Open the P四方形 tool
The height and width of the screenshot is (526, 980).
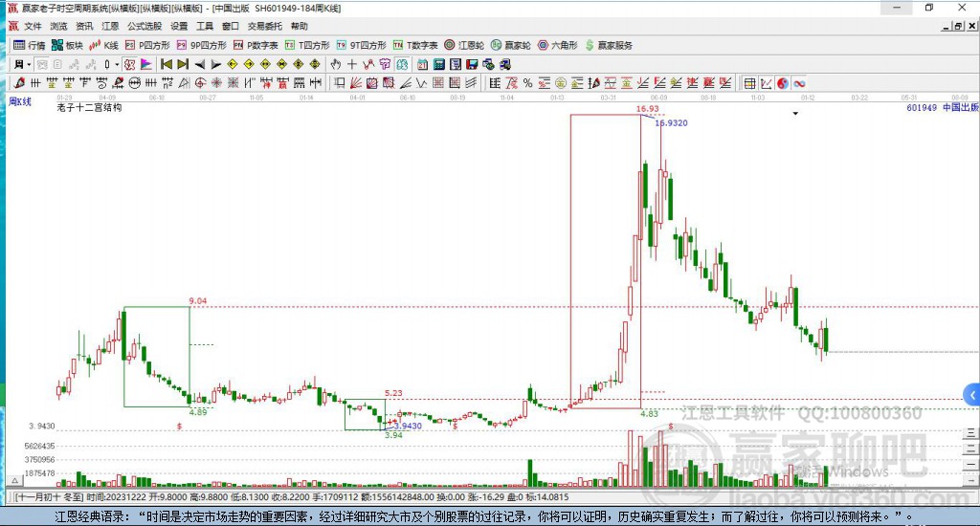coord(147,45)
